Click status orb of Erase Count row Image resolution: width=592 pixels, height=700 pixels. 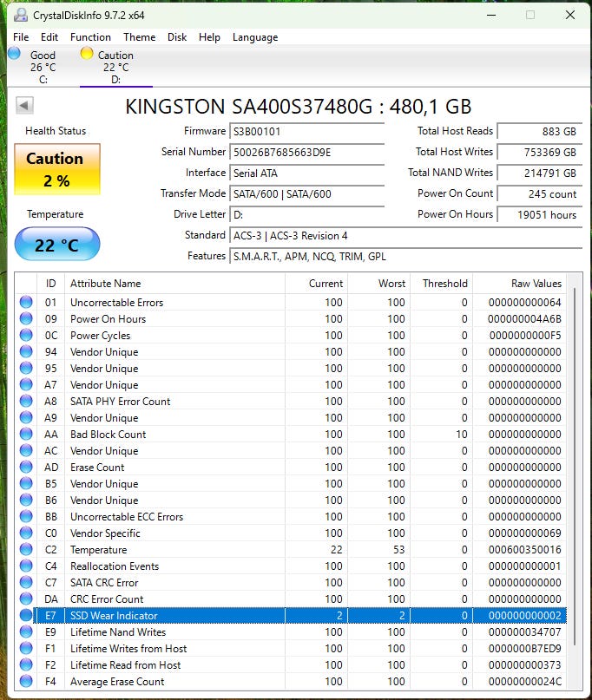tap(26, 467)
